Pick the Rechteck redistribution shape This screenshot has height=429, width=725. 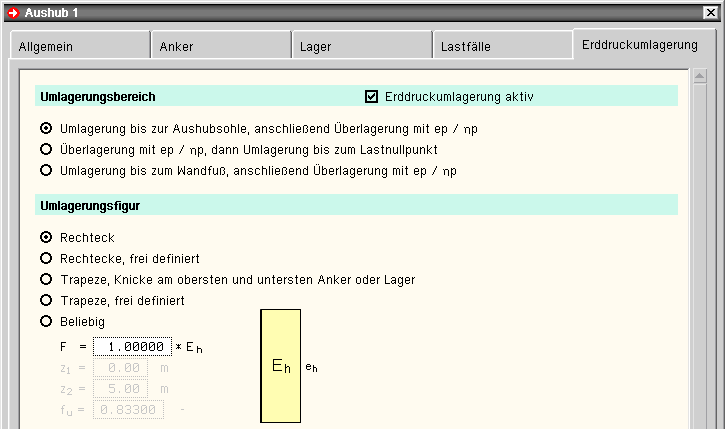[x=46, y=238]
